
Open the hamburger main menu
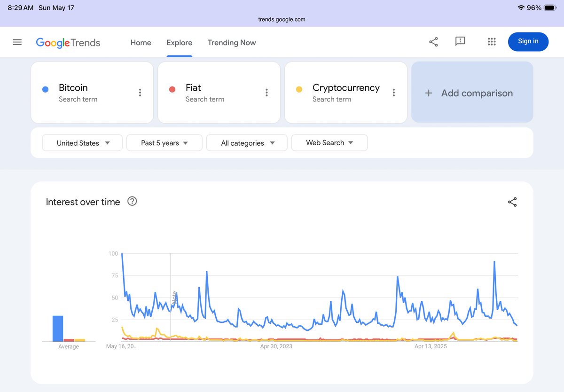coord(17,42)
